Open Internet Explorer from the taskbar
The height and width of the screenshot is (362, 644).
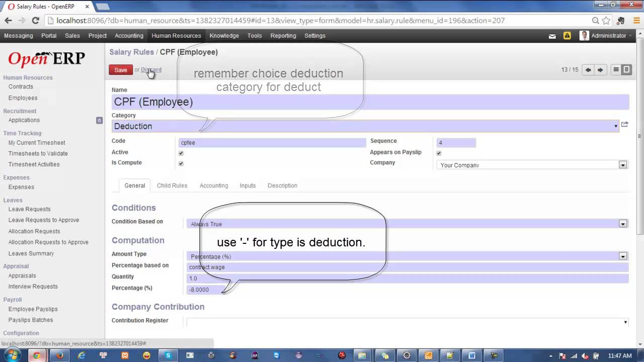(82, 355)
